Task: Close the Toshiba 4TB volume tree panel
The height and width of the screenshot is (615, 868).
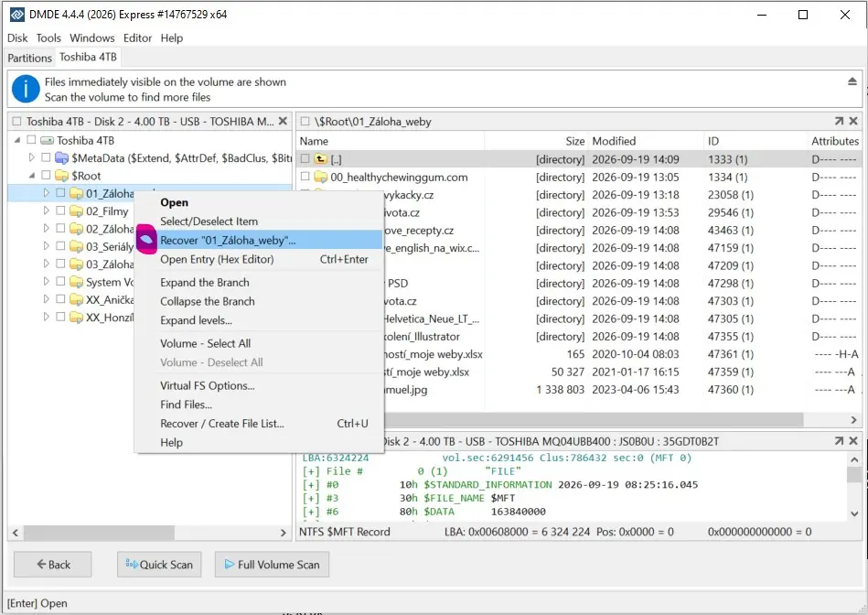Action: coord(283,121)
